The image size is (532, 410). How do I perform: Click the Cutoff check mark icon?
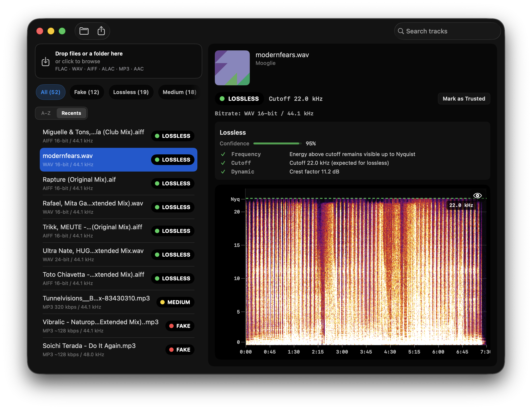[223, 163]
